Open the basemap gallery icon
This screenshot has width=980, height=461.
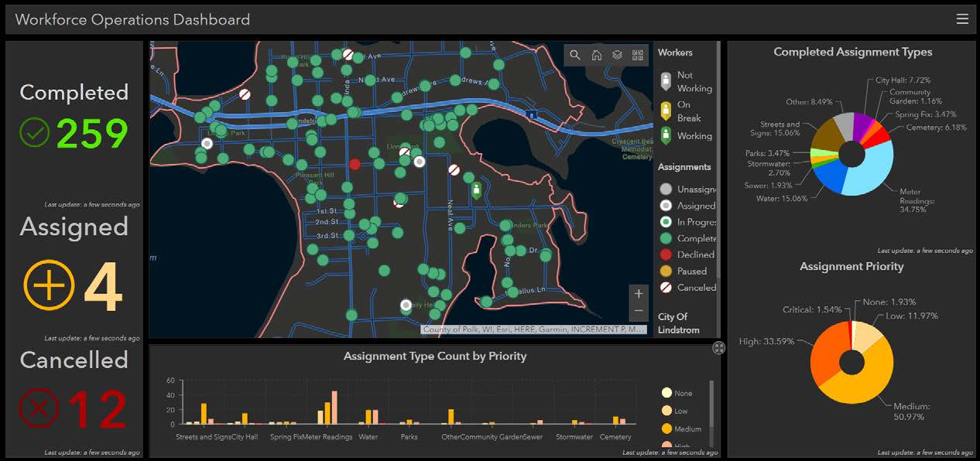tap(636, 56)
